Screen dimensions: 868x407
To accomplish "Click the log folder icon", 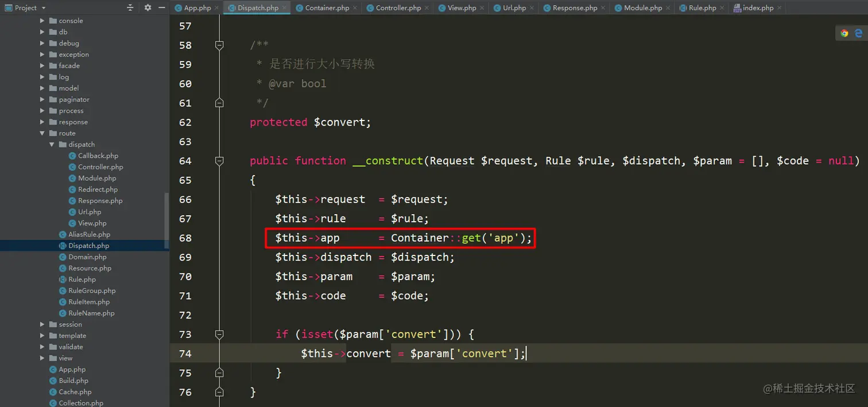I will click(53, 77).
